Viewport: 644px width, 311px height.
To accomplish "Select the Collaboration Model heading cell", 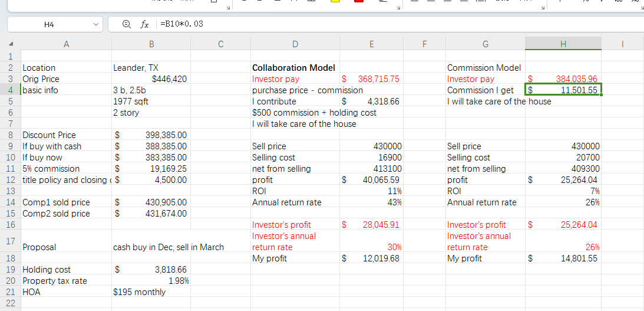I will (x=293, y=68).
